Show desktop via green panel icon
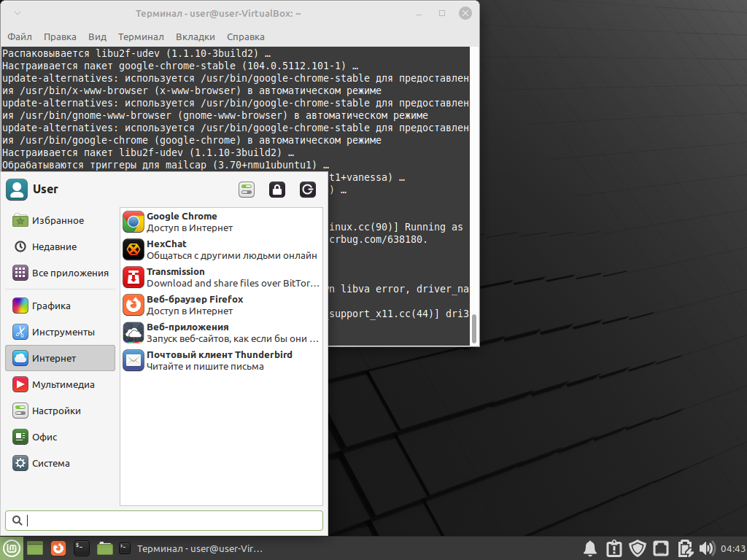This screenshot has width=747, height=560. click(35, 548)
